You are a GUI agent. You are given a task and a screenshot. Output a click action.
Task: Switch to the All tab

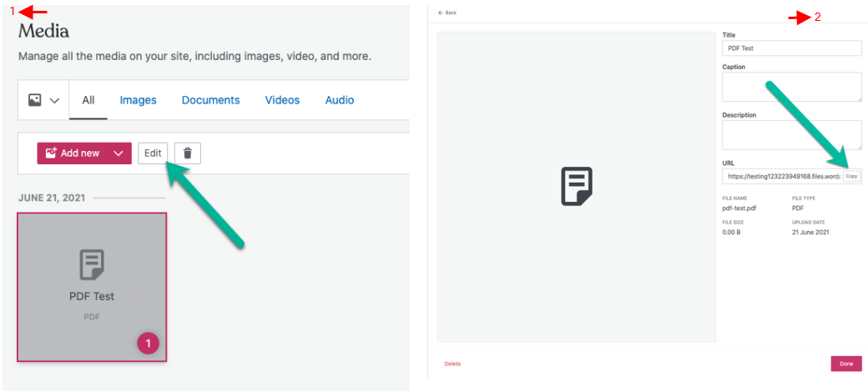(x=88, y=100)
